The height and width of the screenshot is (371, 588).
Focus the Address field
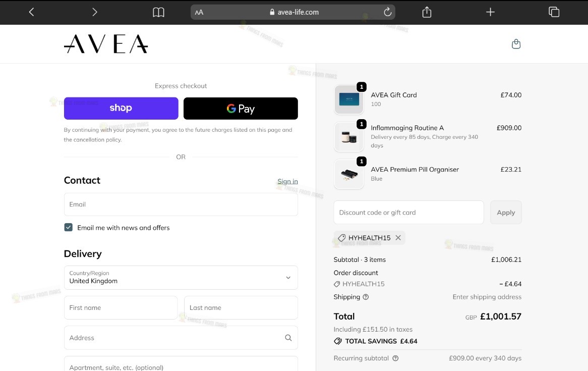(181, 338)
